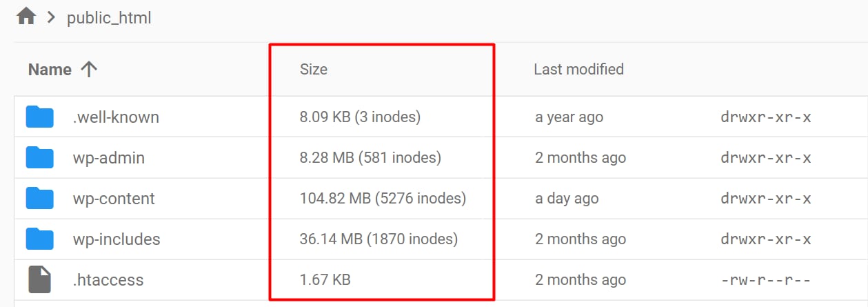This screenshot has width=868, height=307.
Task: Click the wp-content folder icon
Action: coord(40,199)
